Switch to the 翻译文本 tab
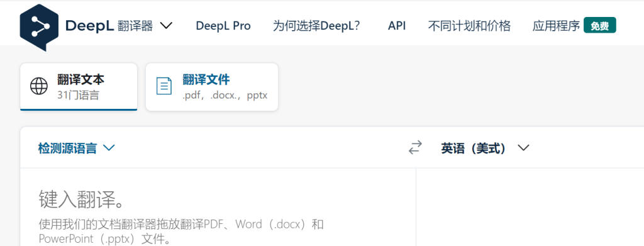The image size is (644, 246). pyautogui.click(x=79, y=87)
